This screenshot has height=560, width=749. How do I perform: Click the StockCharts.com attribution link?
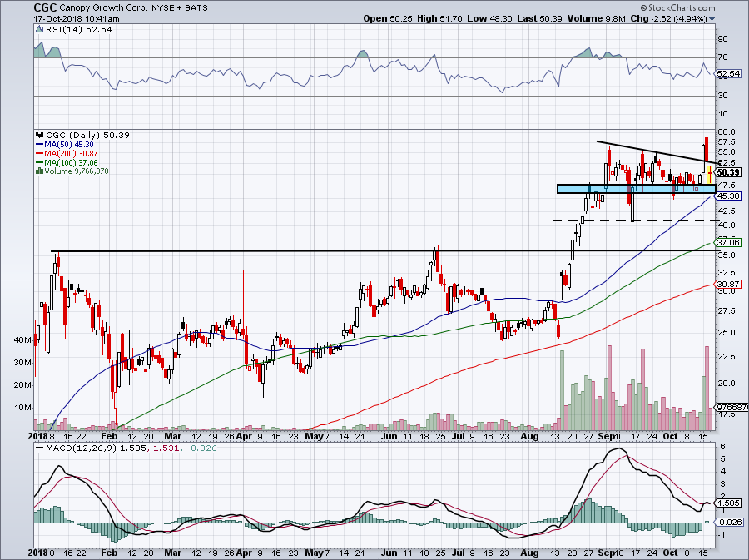pos(678,7)
